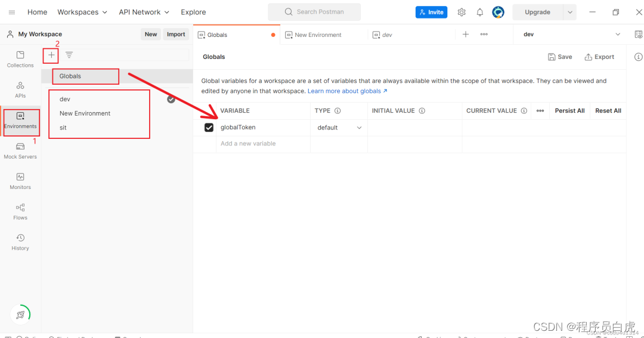Uncheck the globalToken variable checkbox
Viewport: 644px width, 338px height.
(209, 128)
